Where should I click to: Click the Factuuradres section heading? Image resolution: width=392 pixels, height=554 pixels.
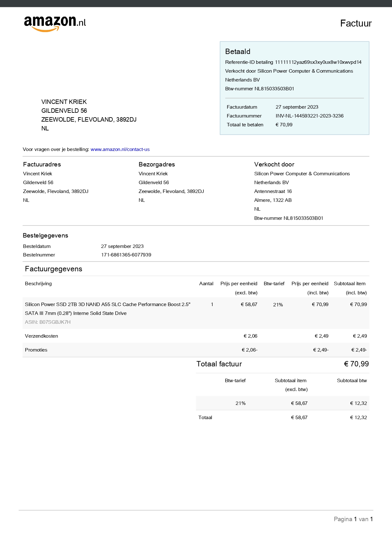(x=42, y=164)
